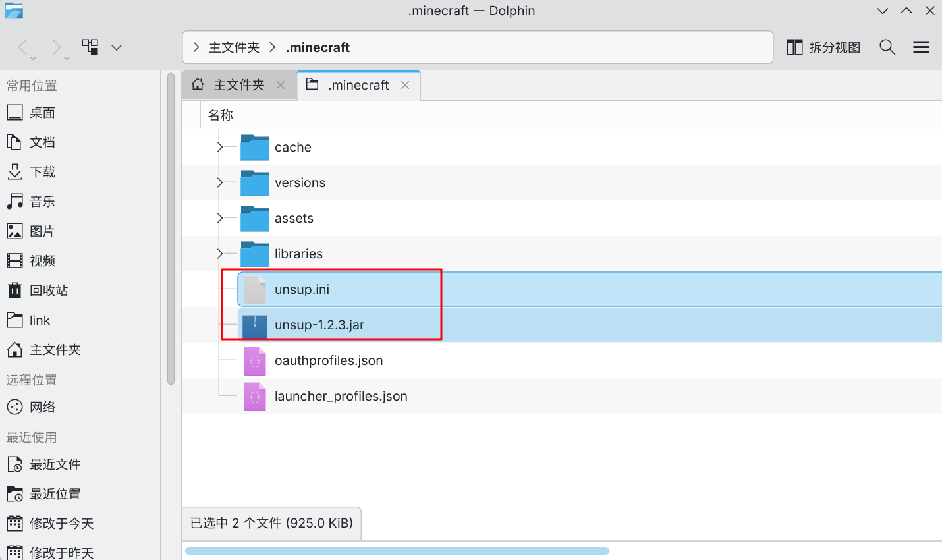Open 最近位置 in the sidebar
Viewport: 942px width, 560px height.
coord(43,494)
